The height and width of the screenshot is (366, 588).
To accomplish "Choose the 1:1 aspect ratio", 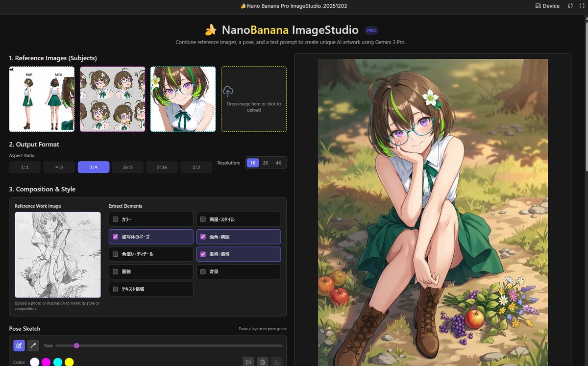I will (x=25, y=167).
